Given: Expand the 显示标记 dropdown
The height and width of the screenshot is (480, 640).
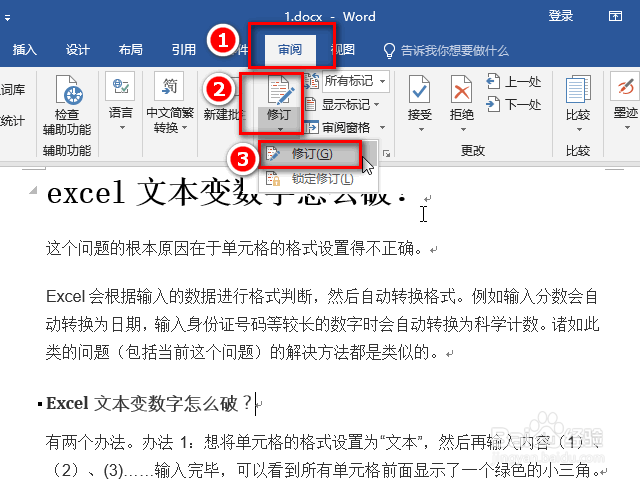Looking at the screenshot, I should pos(377,104).
